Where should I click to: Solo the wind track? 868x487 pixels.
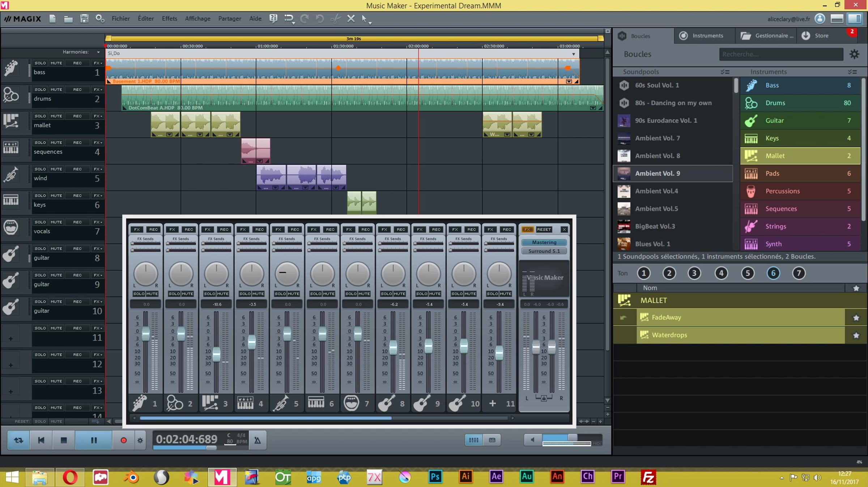pos(40,169)
